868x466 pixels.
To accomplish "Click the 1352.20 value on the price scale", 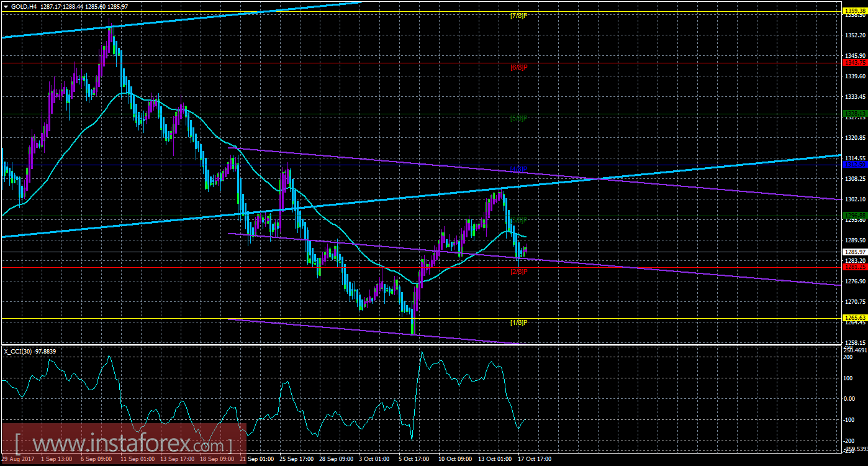I will (x=855, y=35).
